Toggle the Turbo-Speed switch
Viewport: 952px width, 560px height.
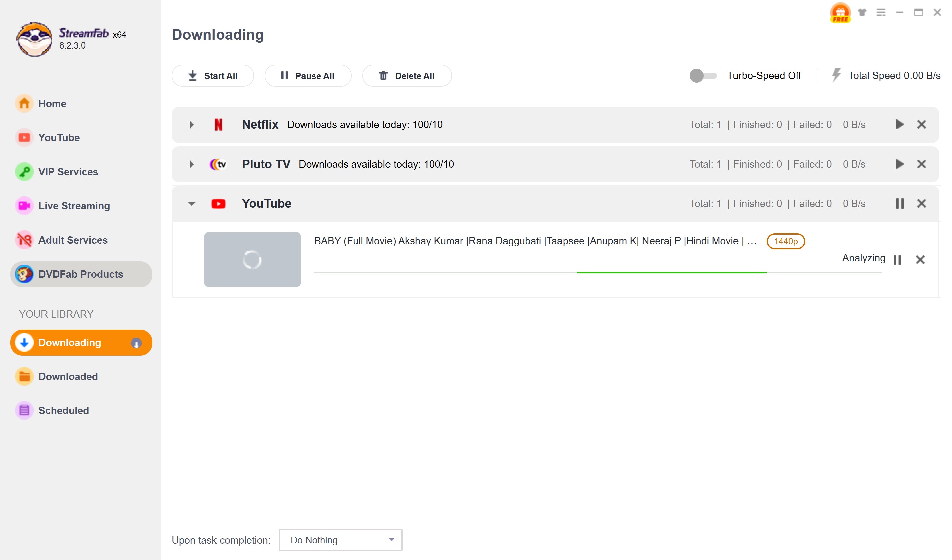[x=703, y=76]
